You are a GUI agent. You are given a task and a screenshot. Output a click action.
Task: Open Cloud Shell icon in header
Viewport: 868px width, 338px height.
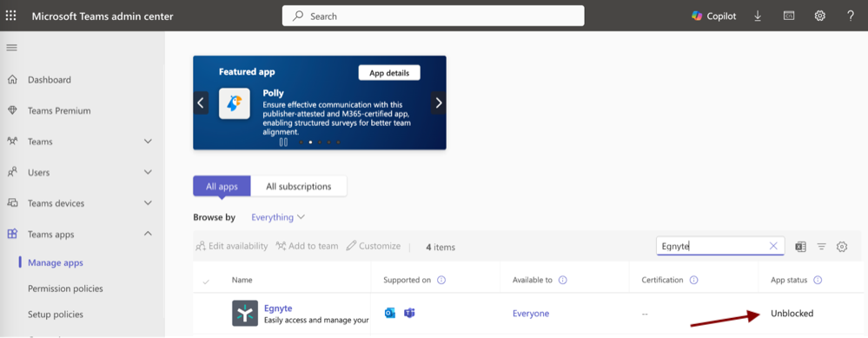(789, 16)
